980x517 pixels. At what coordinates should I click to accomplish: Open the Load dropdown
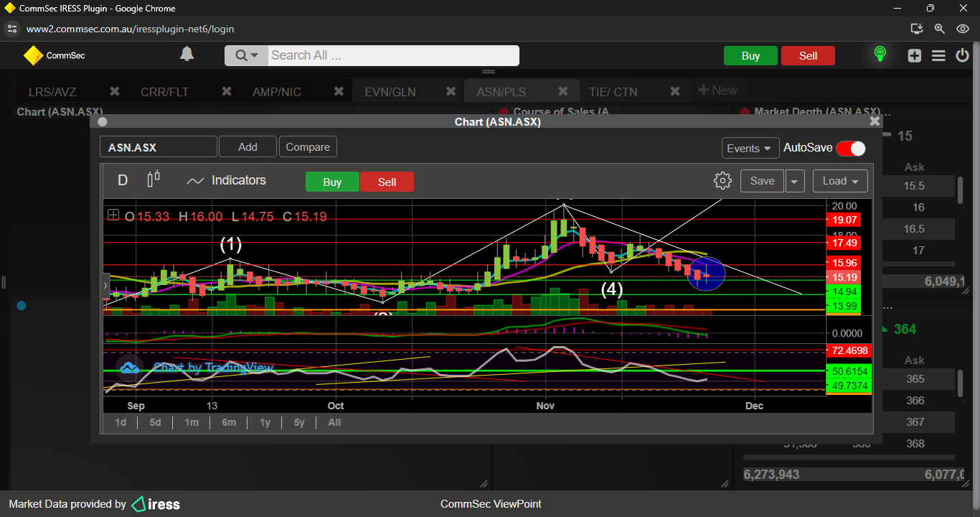tap(840, 181)
